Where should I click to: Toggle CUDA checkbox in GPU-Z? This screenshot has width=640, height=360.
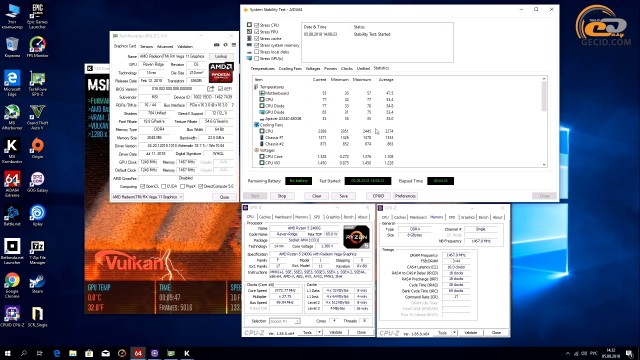164,187
